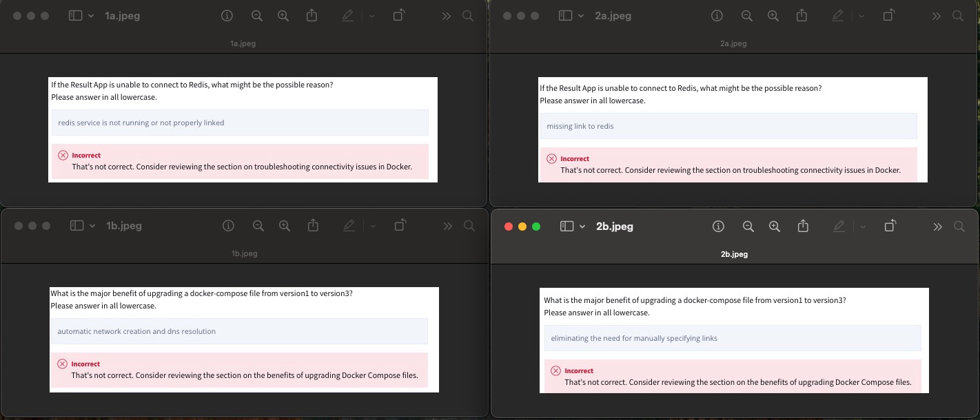
Task: Expand sidebar view options chevron in 2a.jpeg window
Action: tap(581, 16)
